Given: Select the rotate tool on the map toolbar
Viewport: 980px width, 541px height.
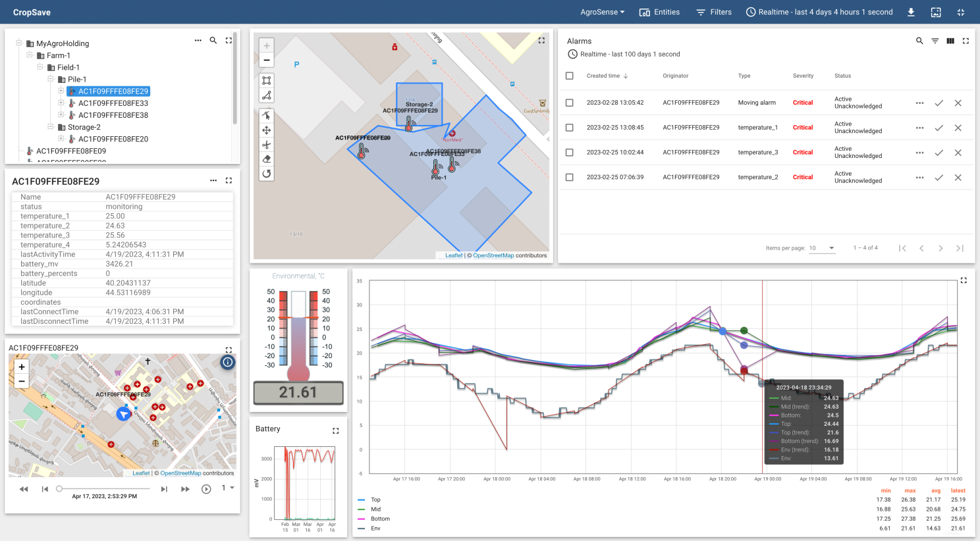Looking at the screenshot, I should 266,173.
